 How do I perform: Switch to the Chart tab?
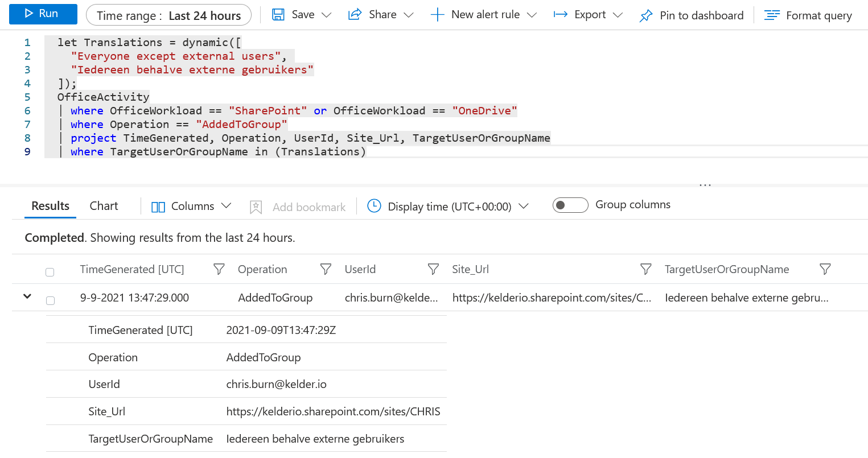click(x=104, y=206)
